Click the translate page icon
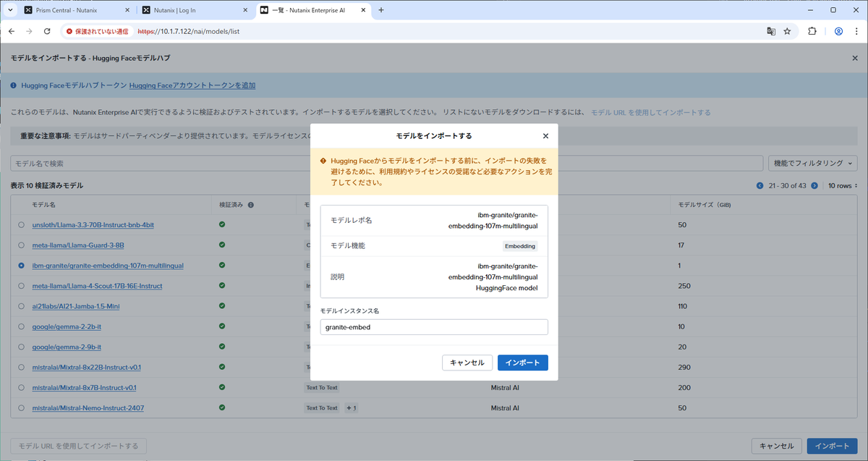This screenshot has height=461, width=868. [x=771, y=32]
